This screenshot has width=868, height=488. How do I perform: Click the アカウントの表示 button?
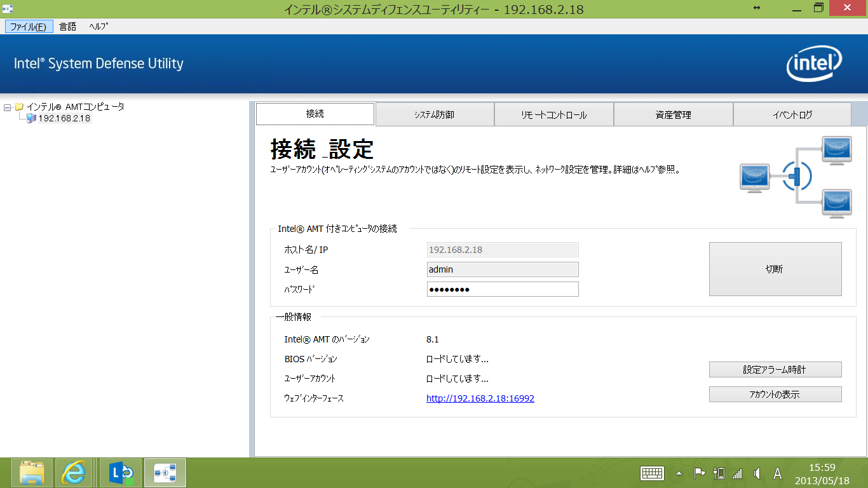click(x=775, y=395)
